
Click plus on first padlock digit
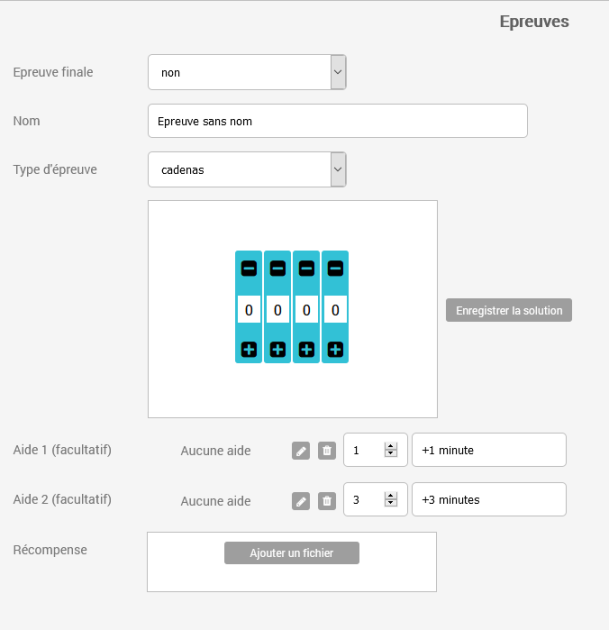pos(249,349)
